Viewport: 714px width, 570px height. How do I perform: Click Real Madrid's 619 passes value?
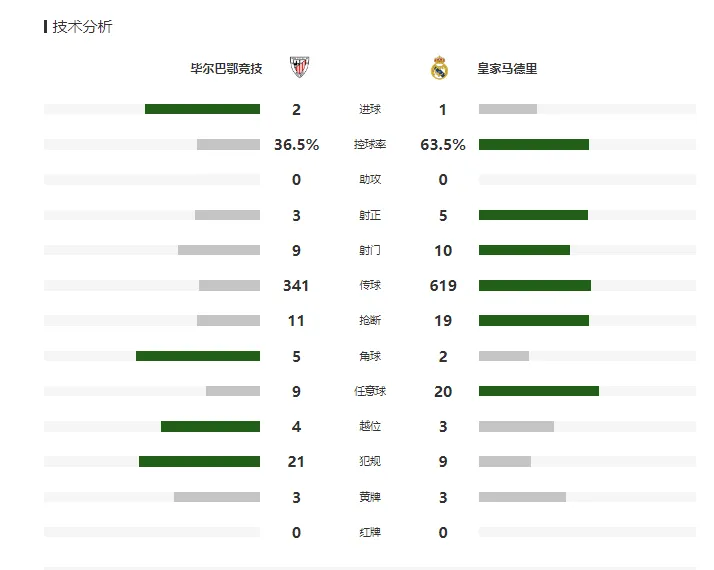click(443, 285)
